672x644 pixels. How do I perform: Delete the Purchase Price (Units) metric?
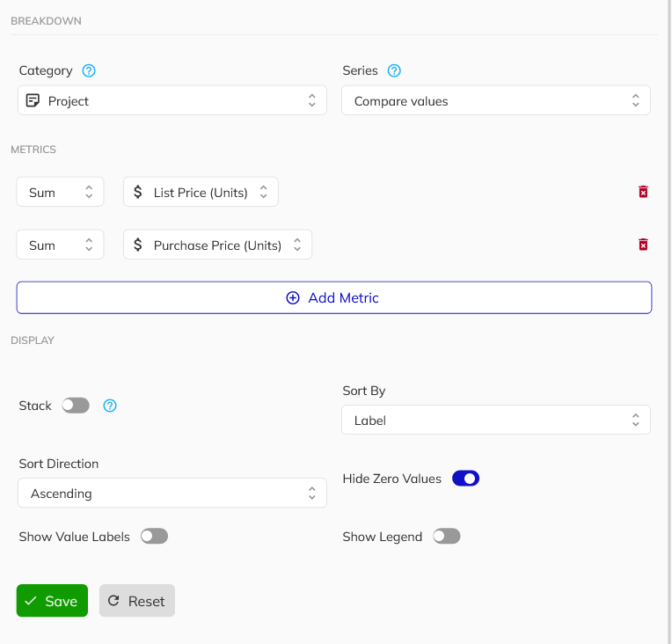click(x=643, y=245)
